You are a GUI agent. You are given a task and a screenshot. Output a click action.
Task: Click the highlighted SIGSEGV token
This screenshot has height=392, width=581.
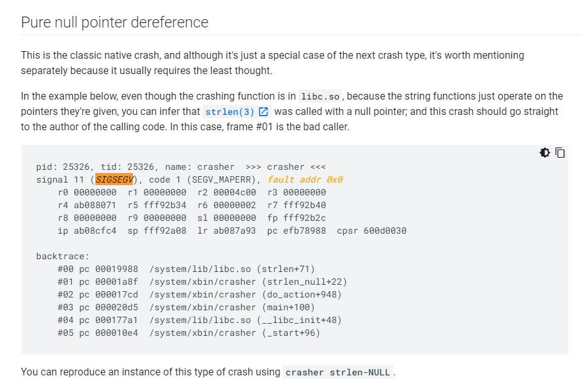point(114,179)
